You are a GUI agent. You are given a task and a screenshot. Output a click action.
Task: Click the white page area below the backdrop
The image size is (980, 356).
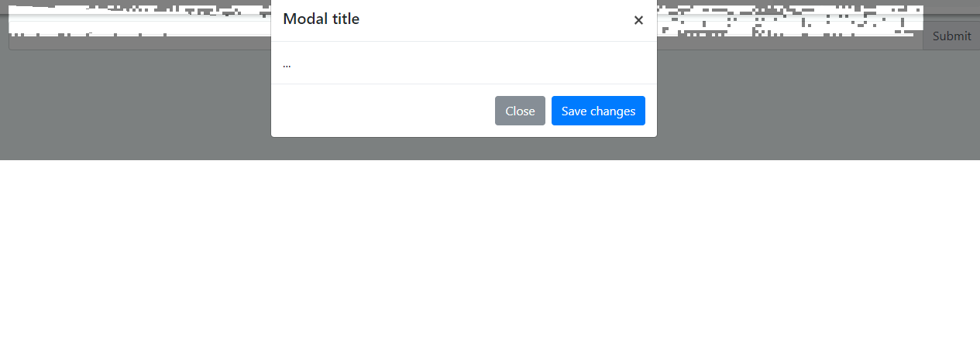[x=490, y=258]
